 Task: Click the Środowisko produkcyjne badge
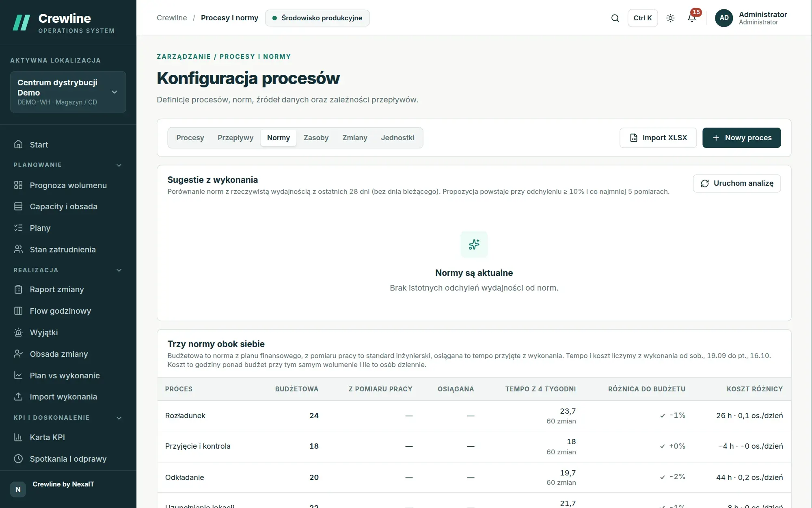317,18
